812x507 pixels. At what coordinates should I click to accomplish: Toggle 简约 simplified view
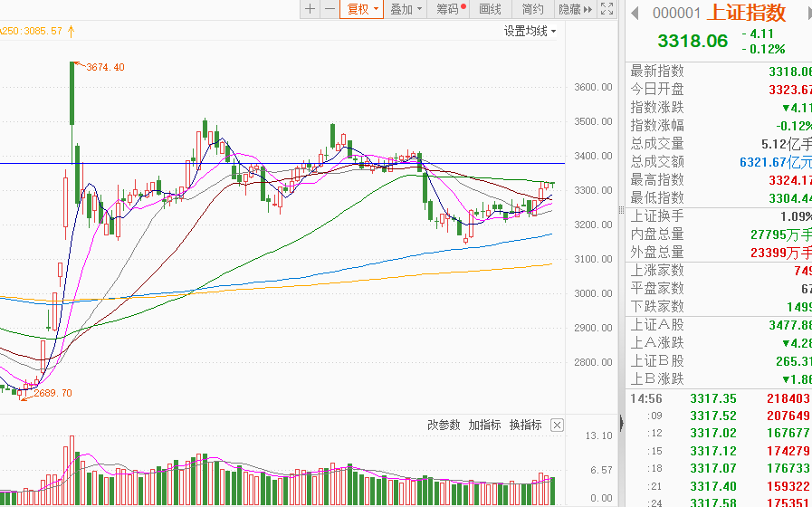point(532,9)
